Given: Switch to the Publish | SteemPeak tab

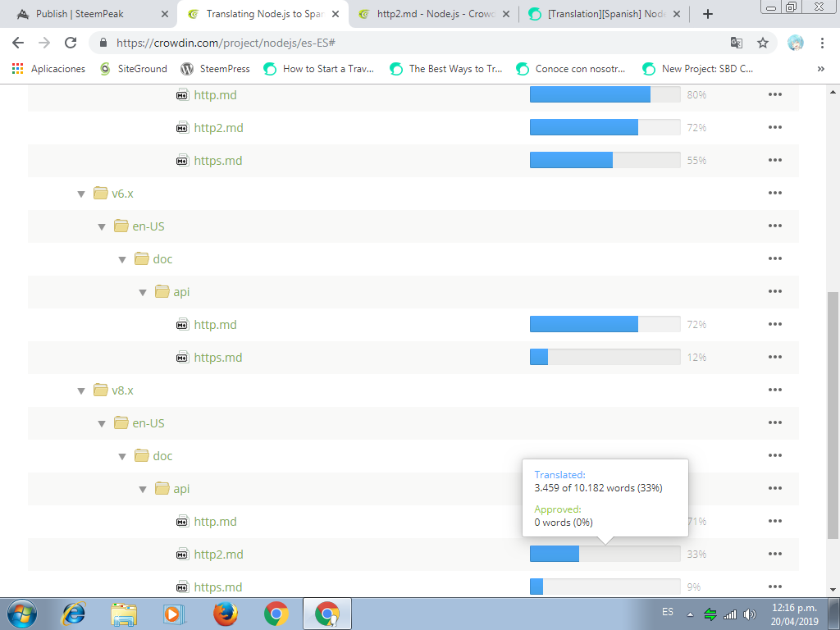Looking at the screenshot, I should coord(94,14).
